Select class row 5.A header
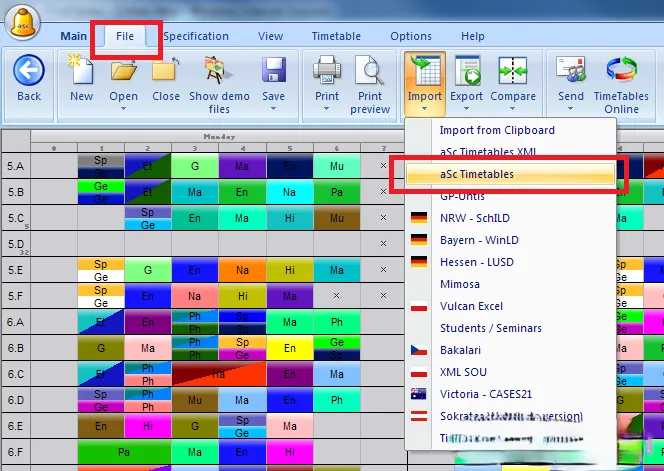 (16, 166)
